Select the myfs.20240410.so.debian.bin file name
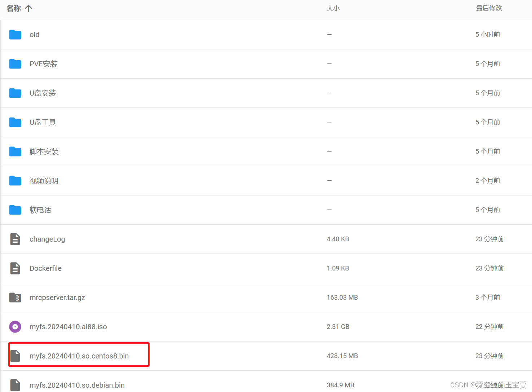 (x=77, y=385)
